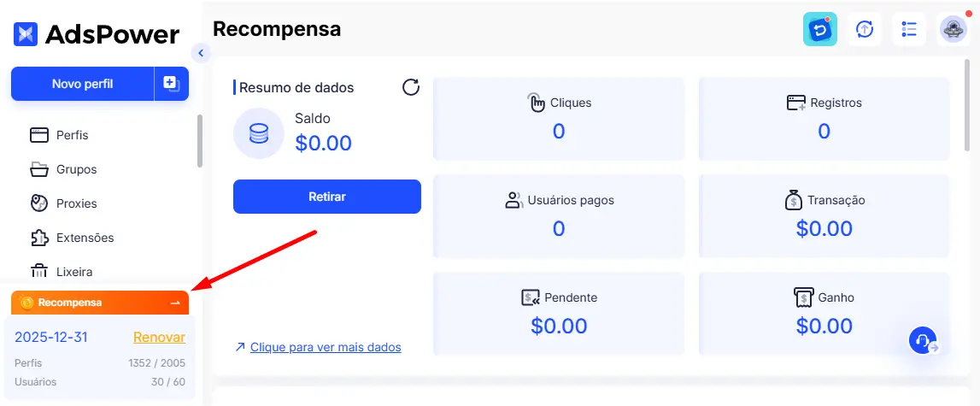The image size is (980, 406).
Task: Collapse the sidebar with the chevron arrow
Action: [x=201, y=53]
